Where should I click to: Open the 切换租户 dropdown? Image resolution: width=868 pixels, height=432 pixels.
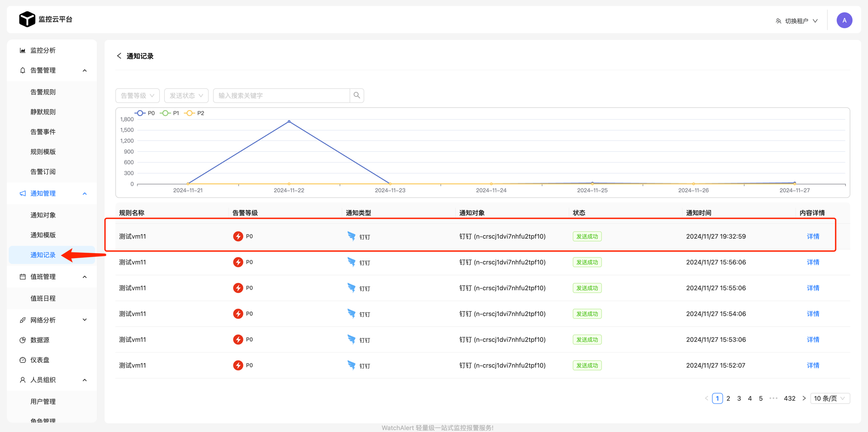(797, 21)
